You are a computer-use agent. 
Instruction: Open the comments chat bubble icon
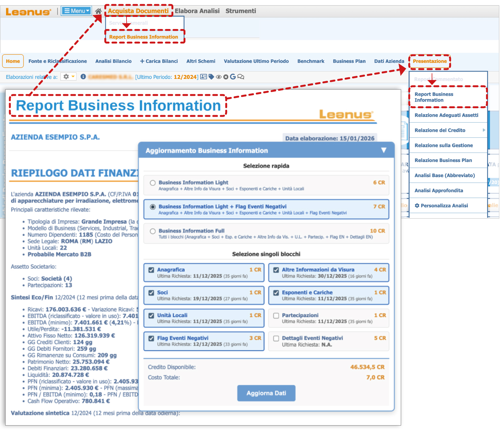pos(241,77)
